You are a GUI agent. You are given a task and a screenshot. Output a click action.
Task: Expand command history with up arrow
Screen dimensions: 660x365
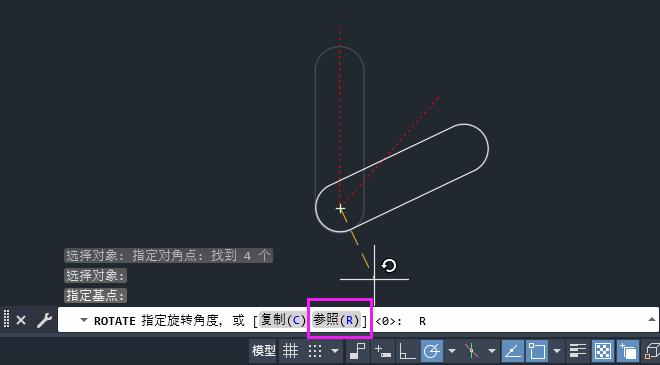pos(652,320)
